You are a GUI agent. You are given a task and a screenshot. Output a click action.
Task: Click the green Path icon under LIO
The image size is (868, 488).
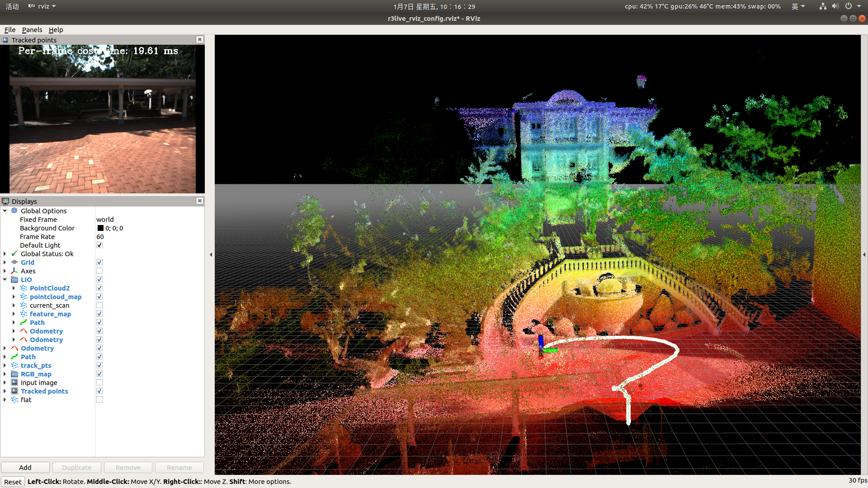click(24, 322)
